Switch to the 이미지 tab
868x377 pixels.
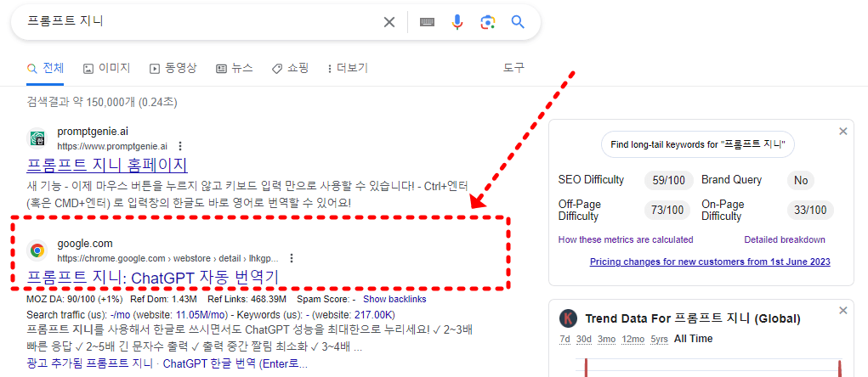click(107, 69)
